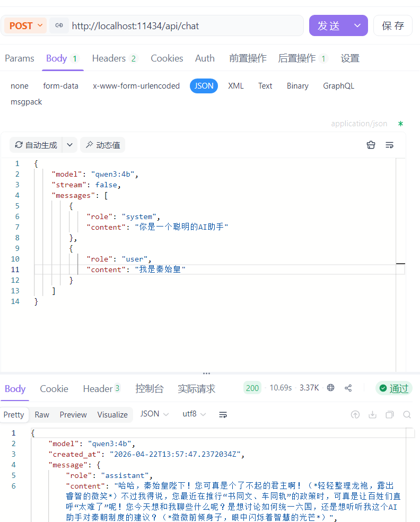This screenshot has height=522, width=420.
Task: Click the share response icon
Action: (348, 388)
